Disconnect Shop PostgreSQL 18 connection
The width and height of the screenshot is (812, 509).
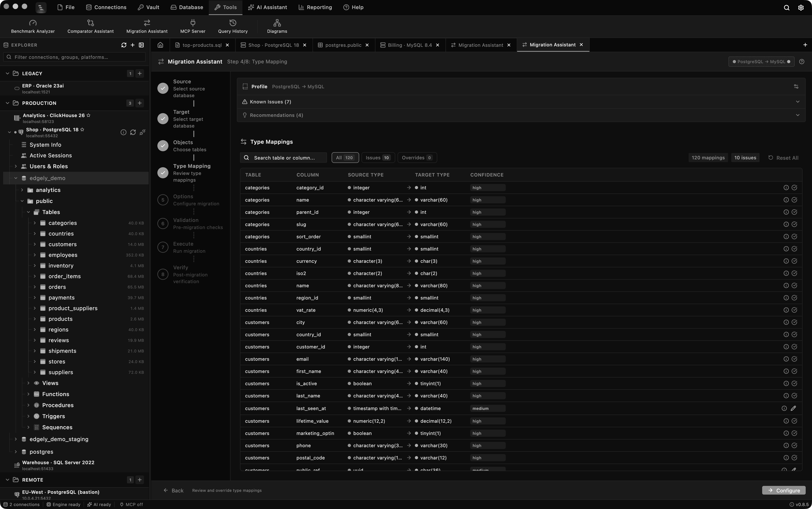pyautogui.click(x=142, y=132)
